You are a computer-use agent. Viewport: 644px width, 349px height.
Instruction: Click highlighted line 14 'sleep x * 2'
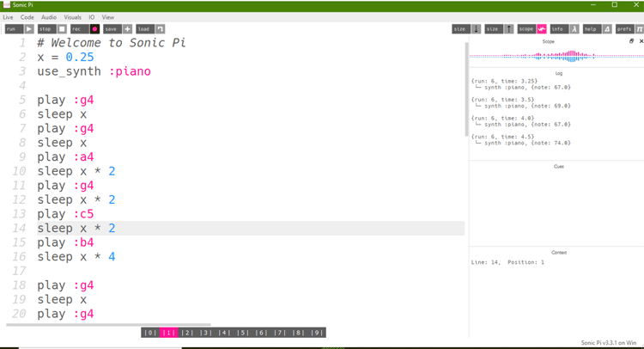pyautogui.click(x=251, y=228)
